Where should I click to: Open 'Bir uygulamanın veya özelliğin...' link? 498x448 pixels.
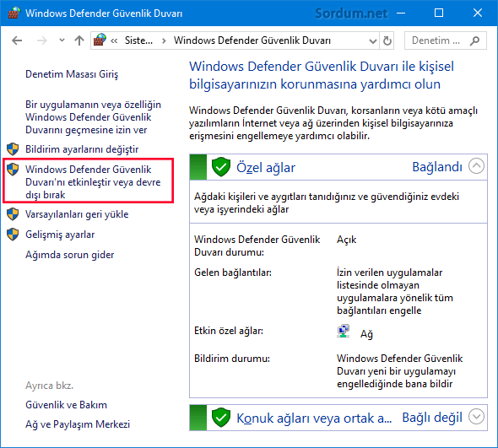click(93, 117)
